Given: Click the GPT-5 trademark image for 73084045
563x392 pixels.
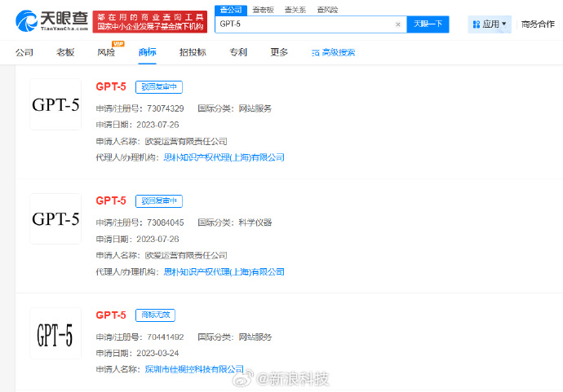Looking at the screenshot, I should pyautogui.click(x=55, y=218).
